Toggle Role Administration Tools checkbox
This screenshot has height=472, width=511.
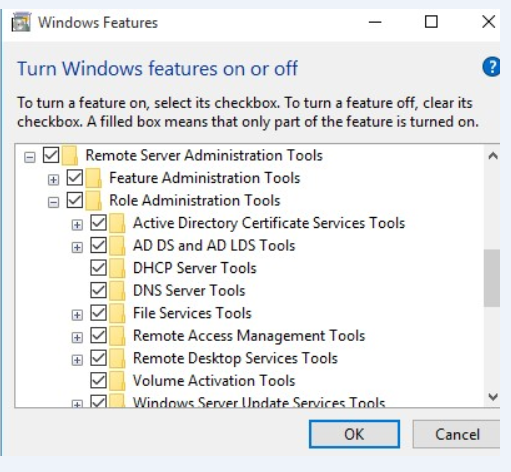point(75,200)
